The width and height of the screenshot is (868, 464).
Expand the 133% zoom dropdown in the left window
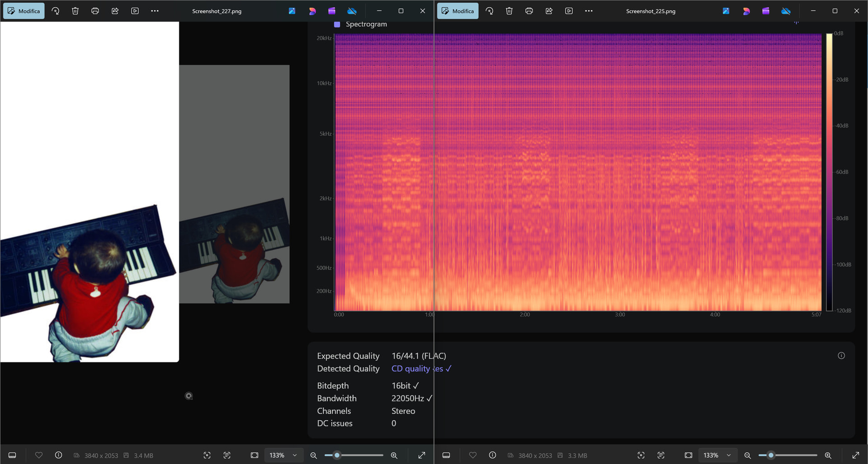coord(283,455)
